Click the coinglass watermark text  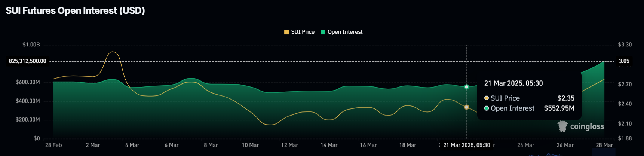[x=587, y=126]
